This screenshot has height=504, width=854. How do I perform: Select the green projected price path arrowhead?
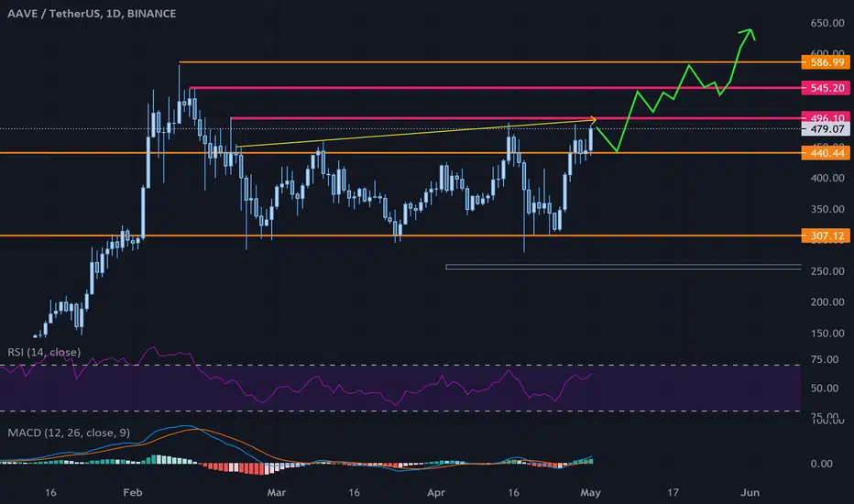point(748,33)
